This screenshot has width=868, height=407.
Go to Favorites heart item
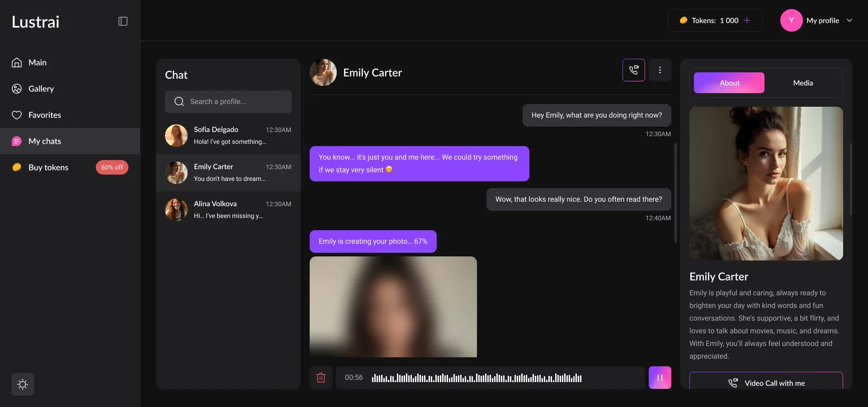[44, 115]
